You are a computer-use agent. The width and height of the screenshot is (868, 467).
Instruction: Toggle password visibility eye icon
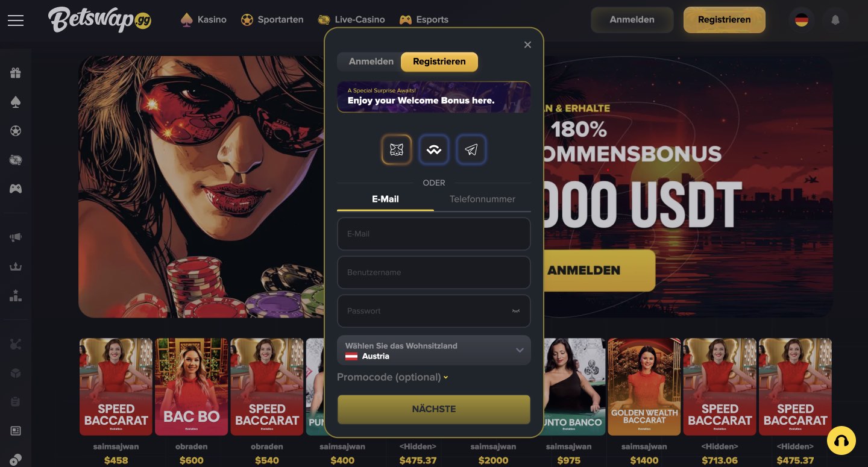coord(516,311)
